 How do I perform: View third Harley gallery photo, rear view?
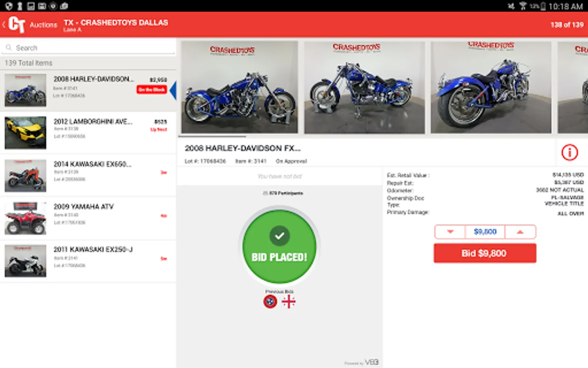pos(491,88)
